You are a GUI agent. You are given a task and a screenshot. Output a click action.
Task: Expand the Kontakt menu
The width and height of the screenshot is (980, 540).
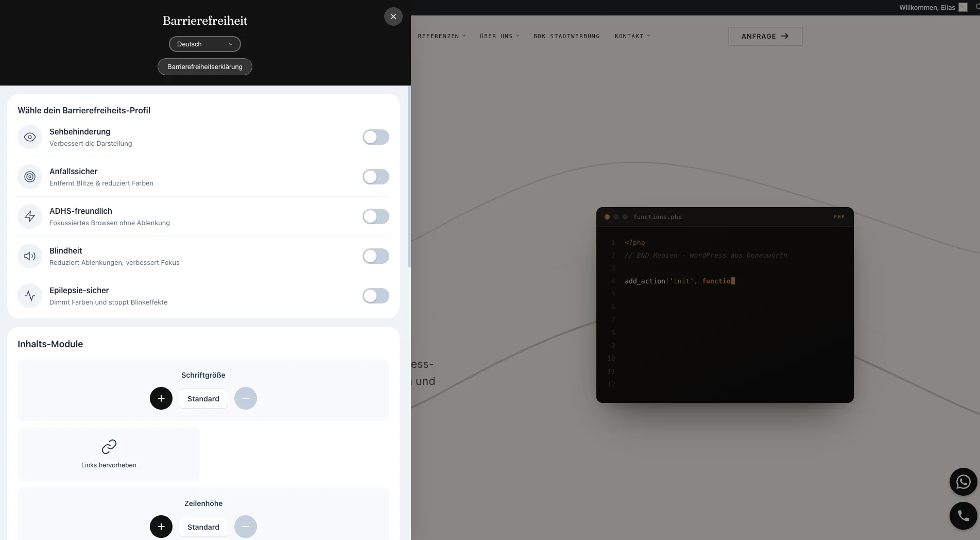pos(632,36)
